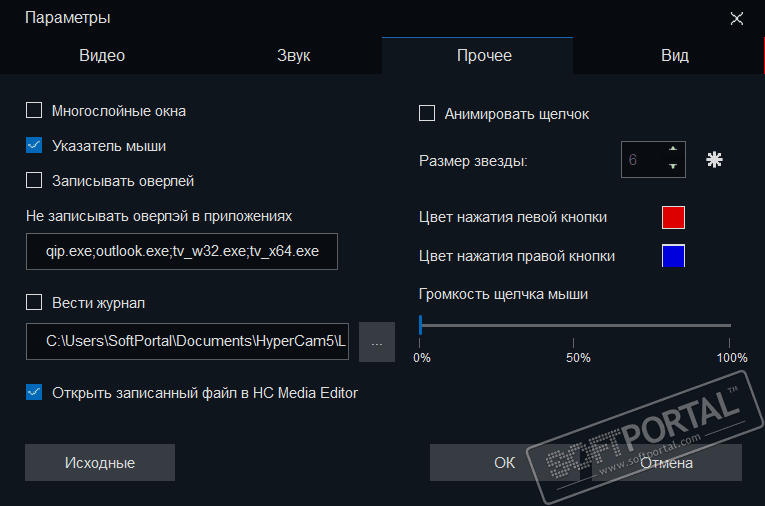Switch to the Видео tab

tap(102, 56)
